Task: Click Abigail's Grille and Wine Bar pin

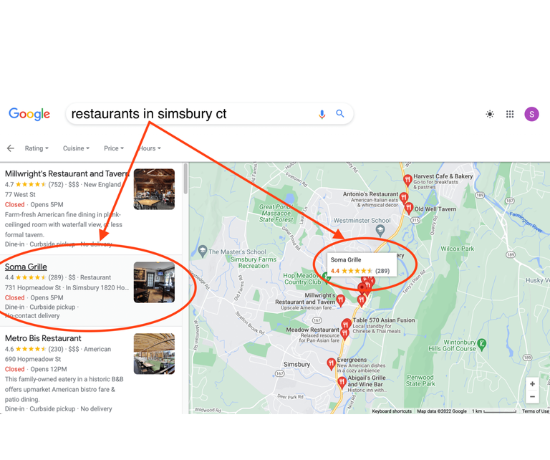Action: (342, 382)
